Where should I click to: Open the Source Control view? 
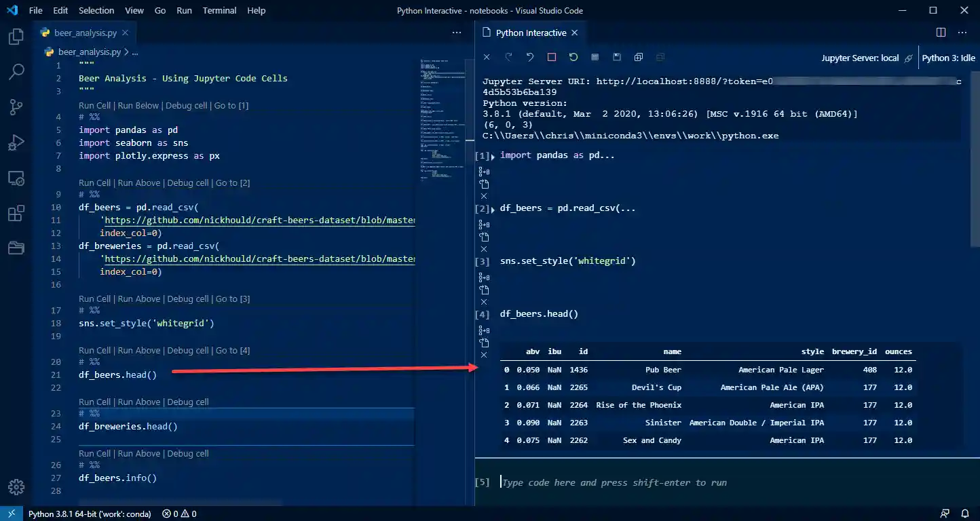16,107
